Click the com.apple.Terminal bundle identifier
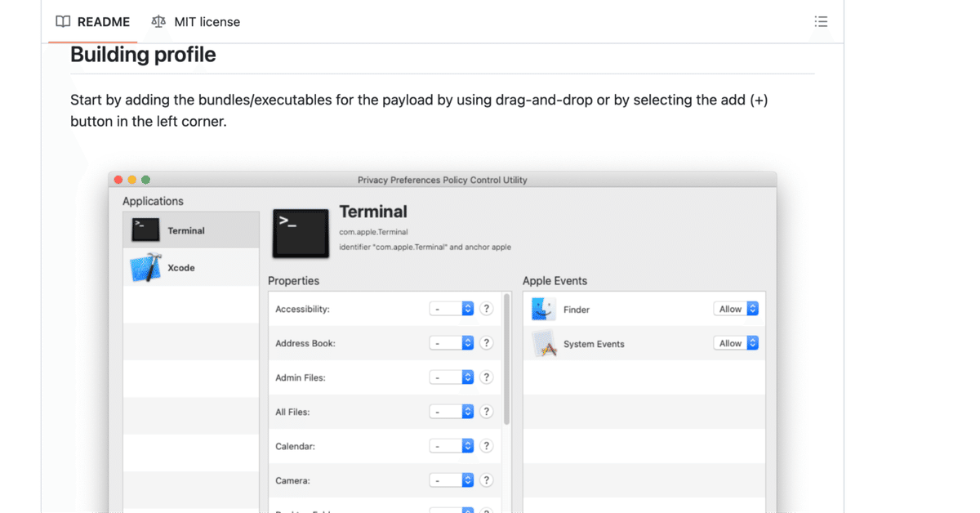This screenshot has height=513, width=980. pos(374,232)
